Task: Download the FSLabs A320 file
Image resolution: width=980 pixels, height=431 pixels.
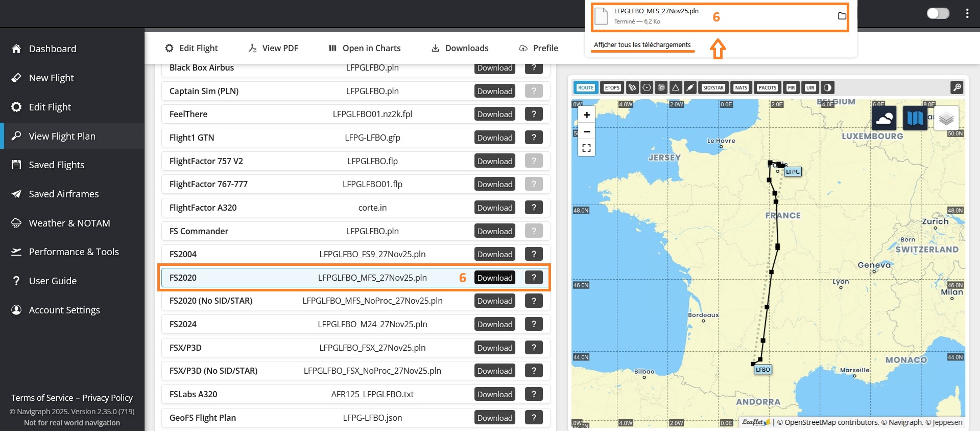Action: [495, 394]
